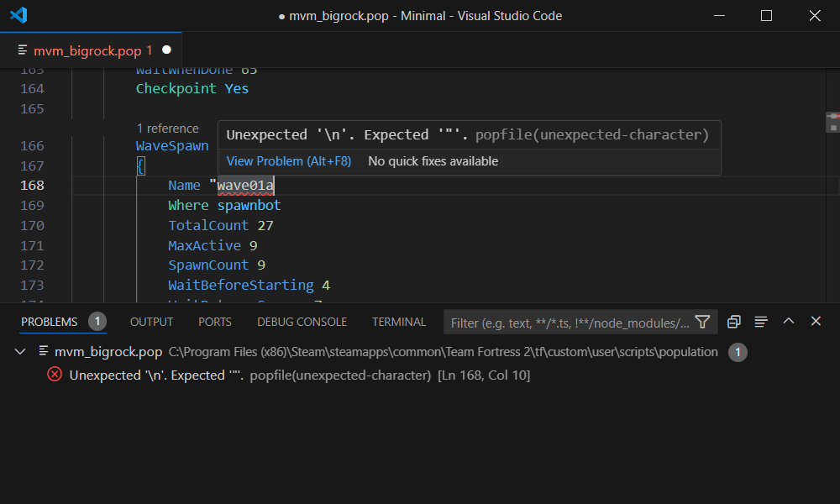Click the unsaved dot on the mvm_bigrock.pop tab
This screenshot has height=504, width=840.
point(166,50)
